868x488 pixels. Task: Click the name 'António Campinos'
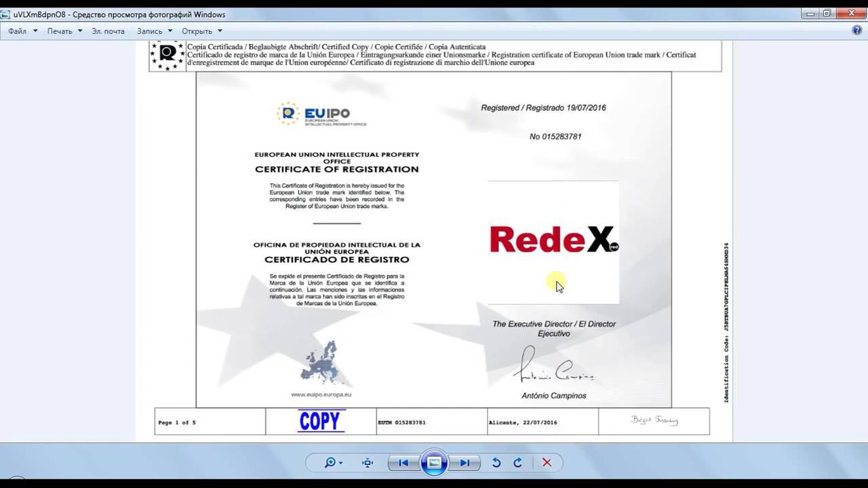click(x=554, y=396)
